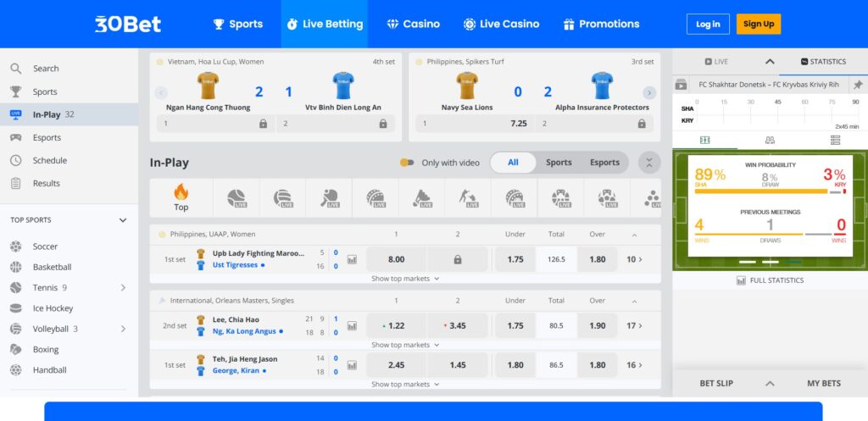Click the Sign Up button
Image resolution: width=868 pixels, height=421 pixels.
758,24
